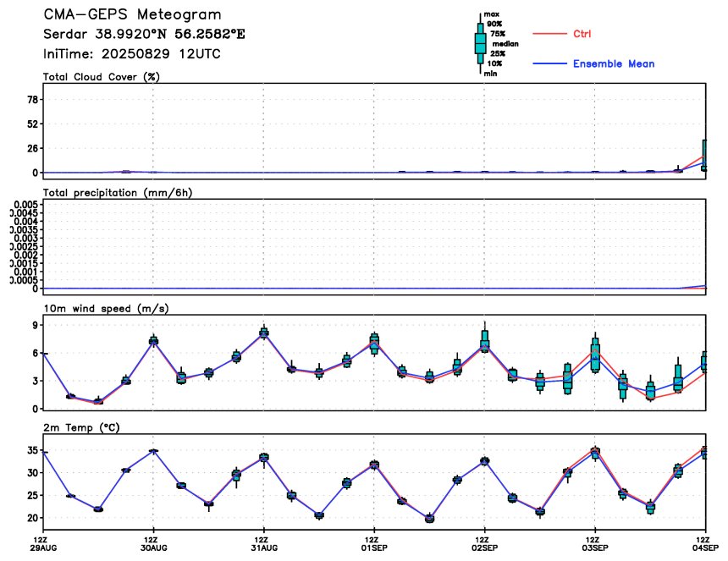728x561 pixels.
Task: Click the 30 tick on temperature axis
Action: [x=32, y=473]
